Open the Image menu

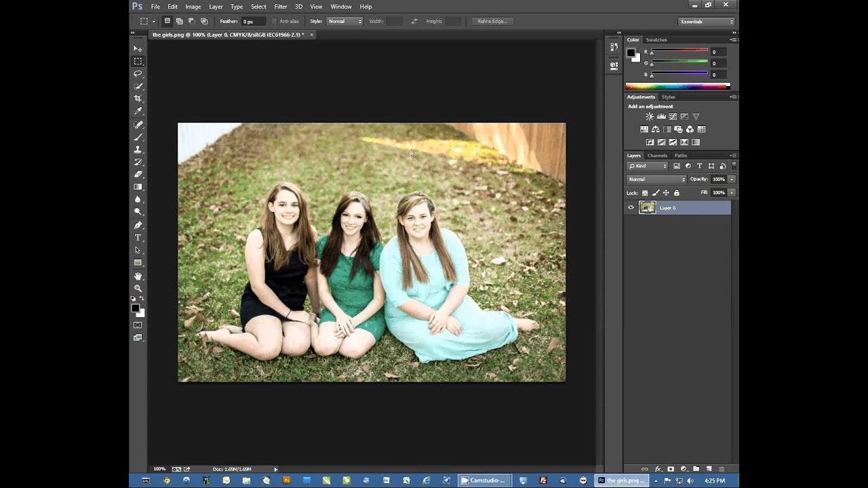coord(193,7)
